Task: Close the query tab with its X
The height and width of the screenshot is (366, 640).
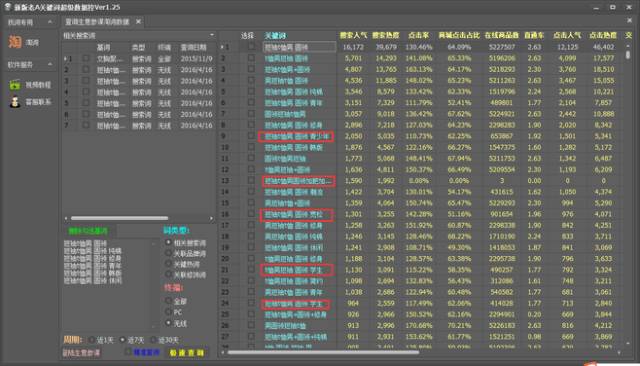Action: click(x=138, y=22)
